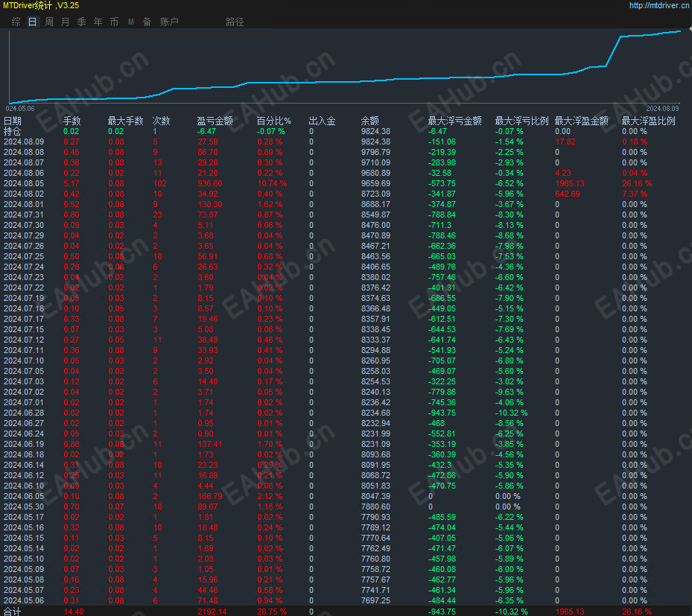
Task: Click the 最大浮亏金额 column header
Action: 455,121
